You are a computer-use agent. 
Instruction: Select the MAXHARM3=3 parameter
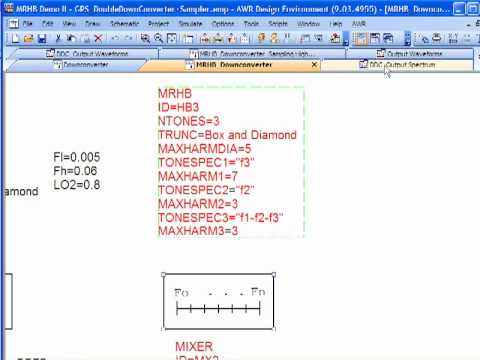point(198,231)
